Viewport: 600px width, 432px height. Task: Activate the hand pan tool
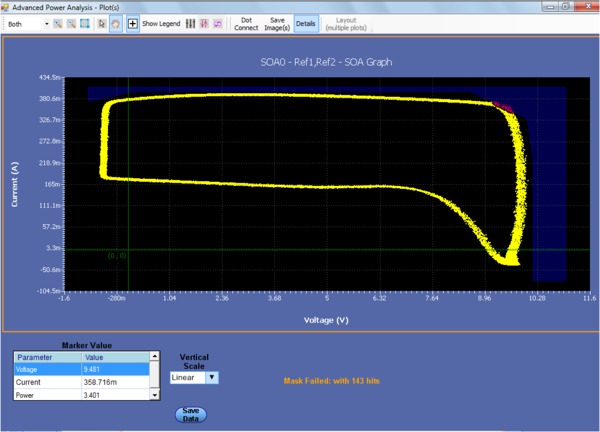(x=116, y=23)
